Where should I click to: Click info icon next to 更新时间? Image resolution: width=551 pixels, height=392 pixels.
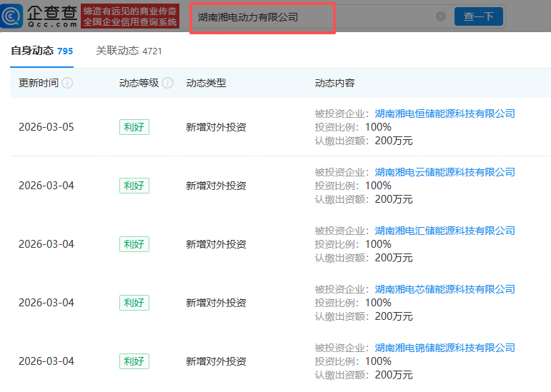pos(67,83)
